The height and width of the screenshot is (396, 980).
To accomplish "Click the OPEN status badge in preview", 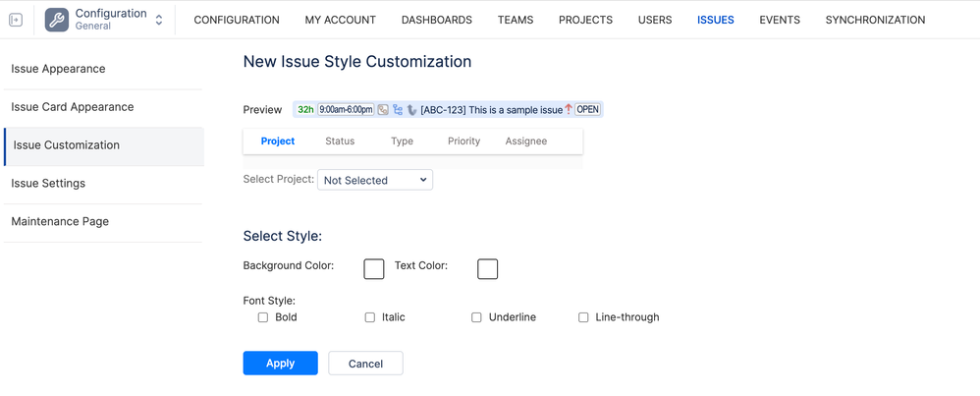I will [x=588, y=110].
